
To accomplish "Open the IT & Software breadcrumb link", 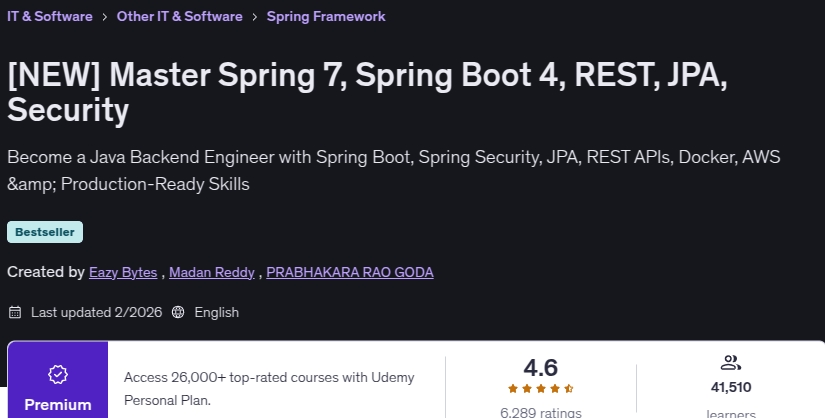I will pos(49,16).
